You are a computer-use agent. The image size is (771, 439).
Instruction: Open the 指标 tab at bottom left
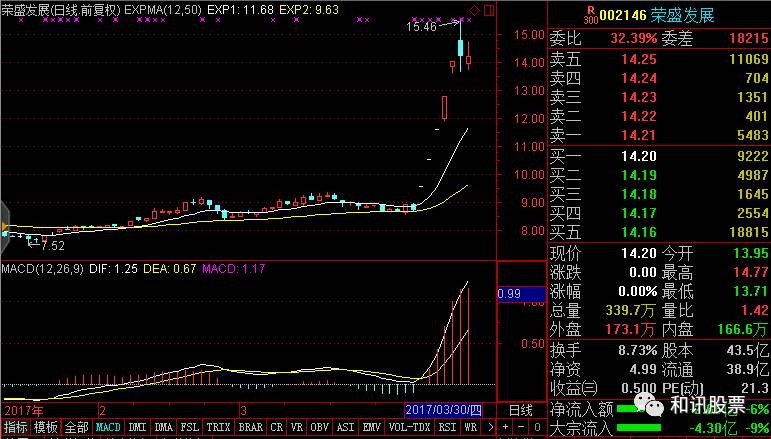[14, 427]
